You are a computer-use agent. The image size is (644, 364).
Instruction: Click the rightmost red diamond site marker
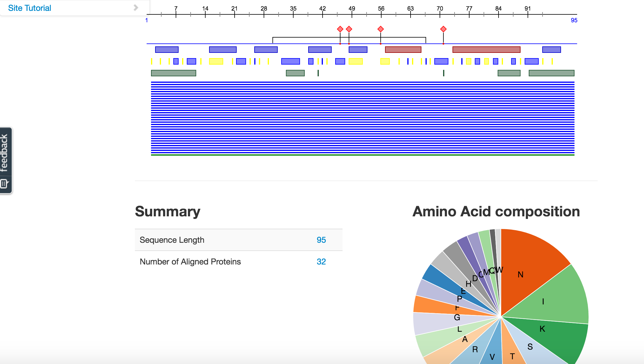[x=443, y=29]
